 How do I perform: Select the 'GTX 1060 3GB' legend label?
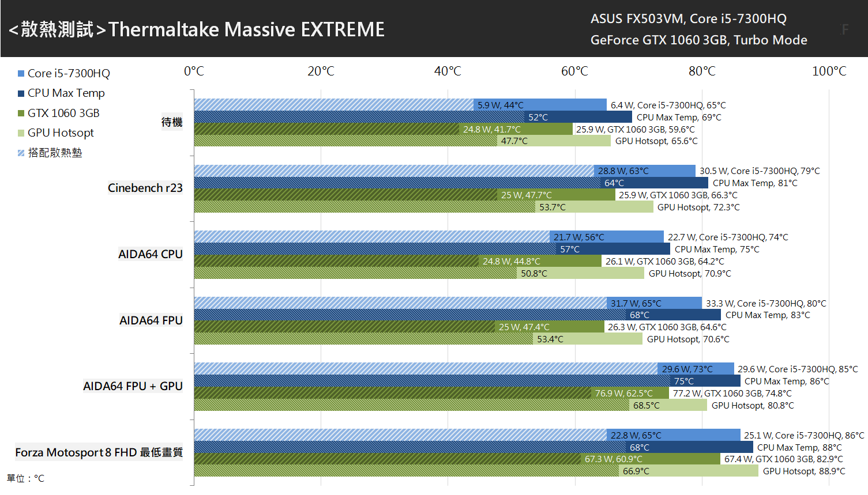[x=63, y=113]
